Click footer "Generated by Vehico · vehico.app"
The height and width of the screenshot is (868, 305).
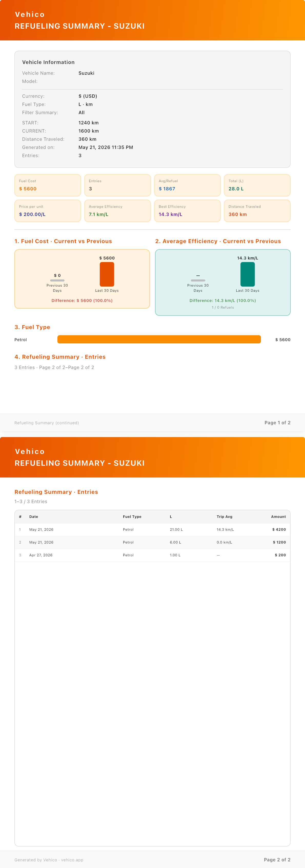click(49, 860)
